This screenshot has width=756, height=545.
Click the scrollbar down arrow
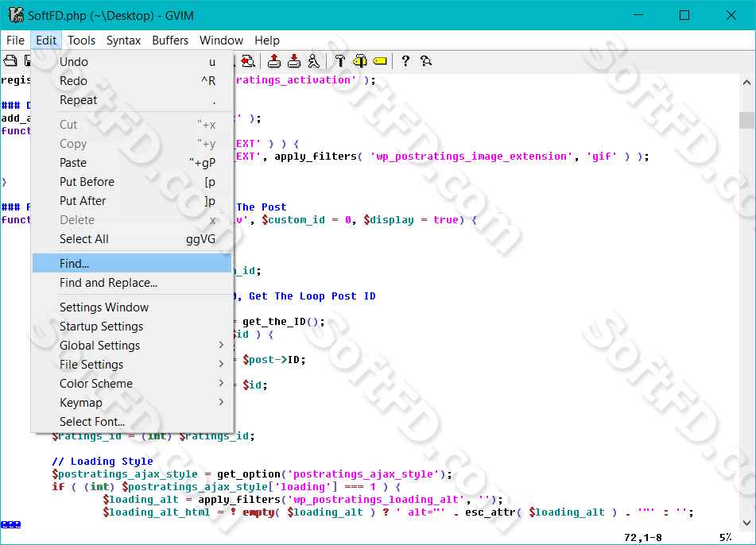point(746,523)
